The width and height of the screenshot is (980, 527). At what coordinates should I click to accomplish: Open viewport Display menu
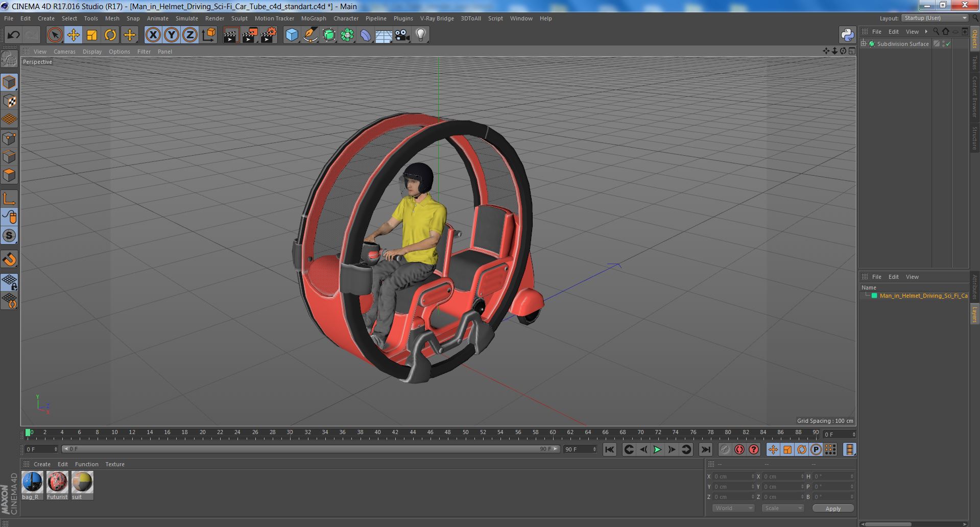pyautogui.click(x=92, y=52)
